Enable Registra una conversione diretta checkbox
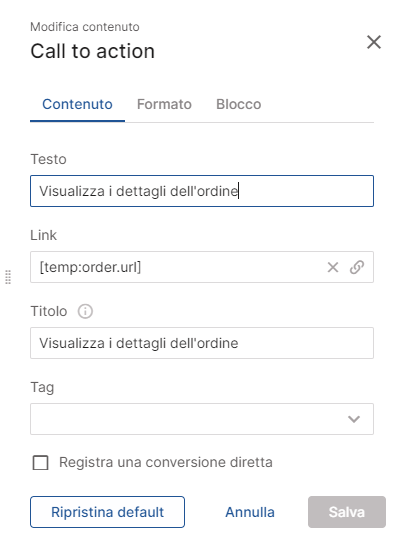 (40, 463)
